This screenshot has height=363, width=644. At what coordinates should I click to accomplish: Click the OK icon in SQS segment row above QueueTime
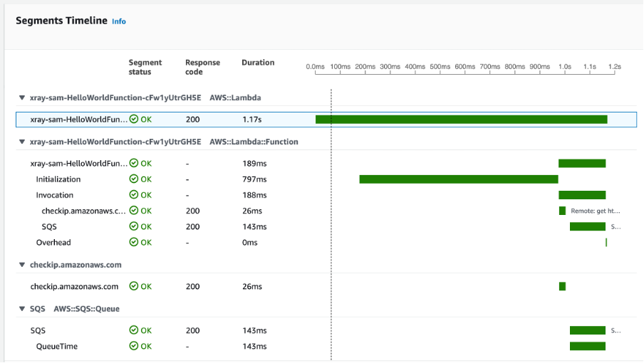point(134,330)
